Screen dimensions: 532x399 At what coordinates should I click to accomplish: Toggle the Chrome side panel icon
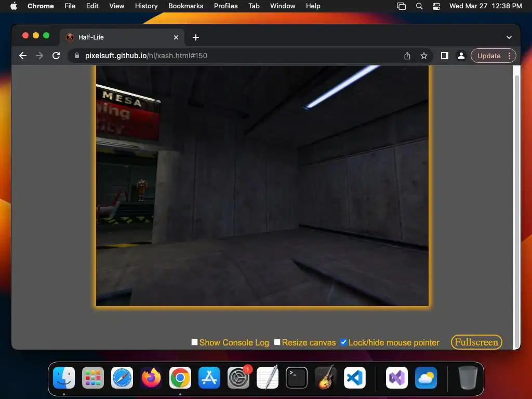coord(445,56)
